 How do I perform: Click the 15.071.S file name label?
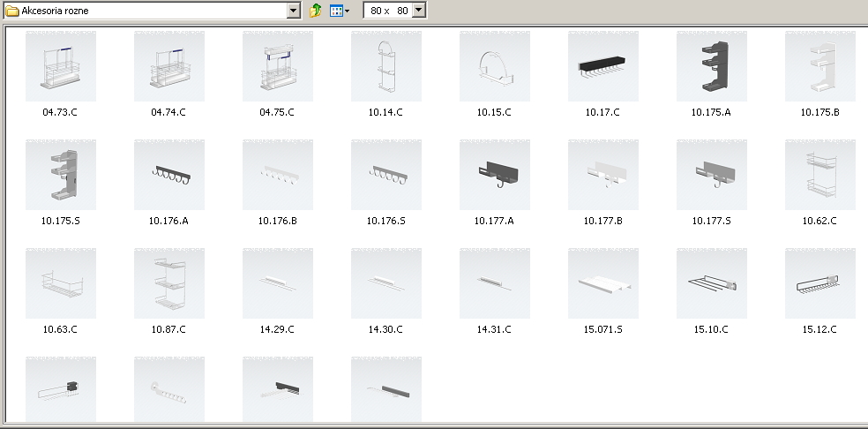(602, 329)
